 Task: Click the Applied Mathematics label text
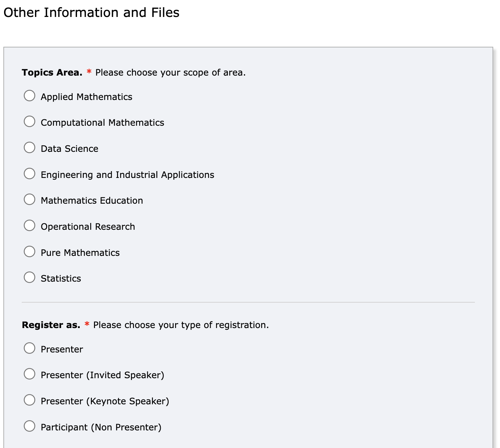point(86,97)
